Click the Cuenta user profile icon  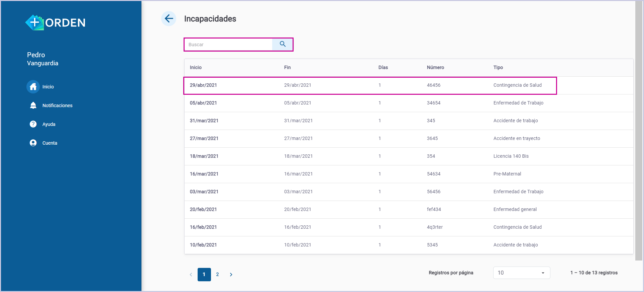click(33, 143)
